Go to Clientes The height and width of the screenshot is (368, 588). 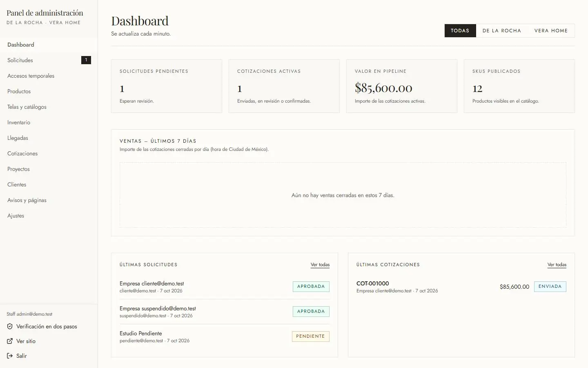[x=49, y=184]
